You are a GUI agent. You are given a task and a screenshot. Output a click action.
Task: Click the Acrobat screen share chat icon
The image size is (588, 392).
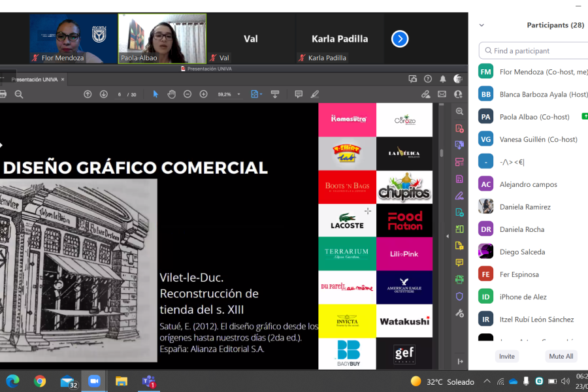coord(413,79)
